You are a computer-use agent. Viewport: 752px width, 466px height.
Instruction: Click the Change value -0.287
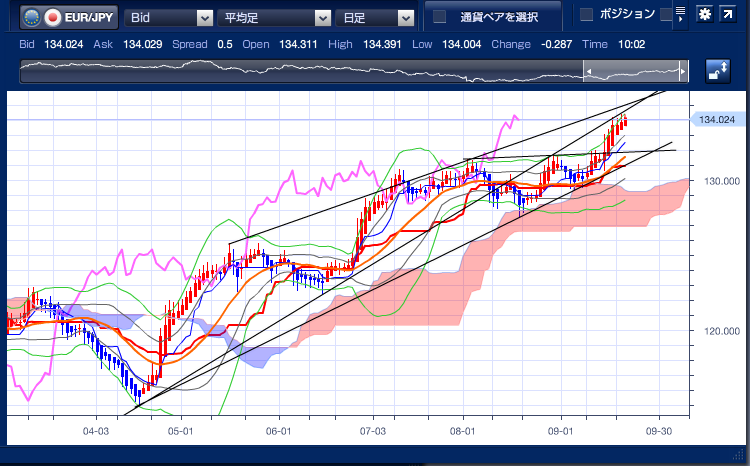coord(556,45)
